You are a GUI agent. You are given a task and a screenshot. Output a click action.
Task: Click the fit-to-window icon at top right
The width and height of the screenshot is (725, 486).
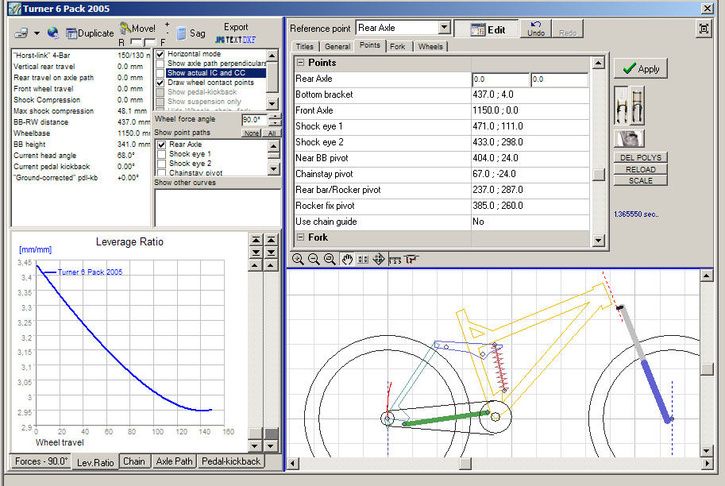703,29
